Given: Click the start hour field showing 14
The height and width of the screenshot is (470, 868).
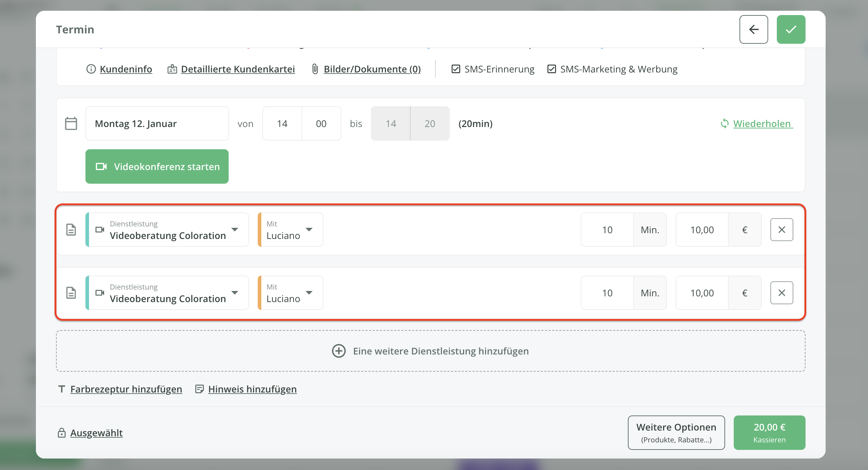Looking at the screenshot, I should click(282, 123).
